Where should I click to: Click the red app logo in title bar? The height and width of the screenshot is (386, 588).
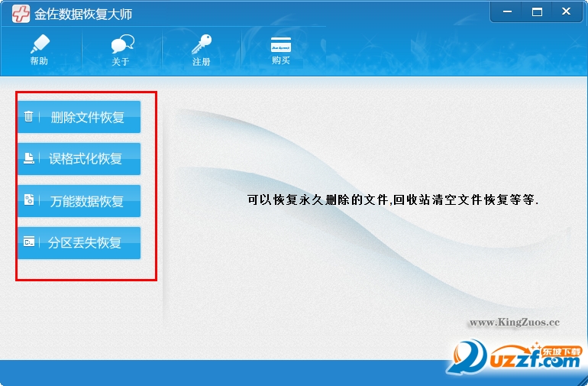pos(21,14)
